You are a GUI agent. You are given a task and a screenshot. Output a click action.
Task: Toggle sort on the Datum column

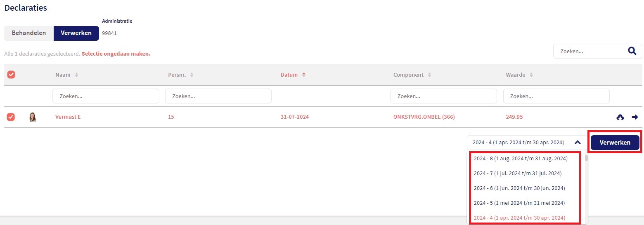pos(304,75)
